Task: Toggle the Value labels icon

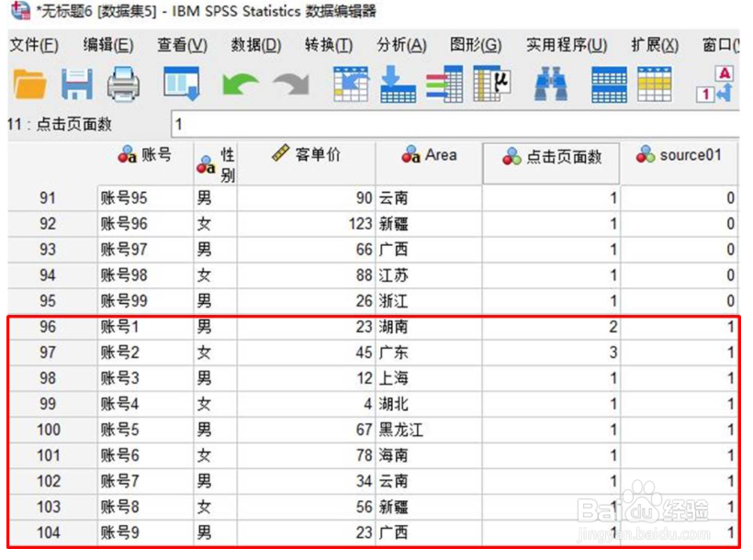Action: click(x=714, y=84)
